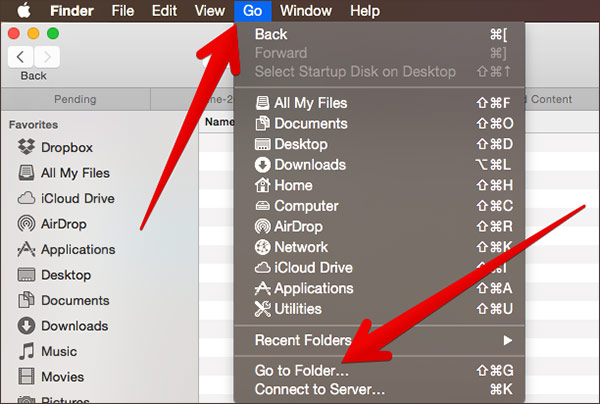The width and height of the screenshot is (600, 404).
Task: Choose Go to Folder… menu item
Action: (x=302, y=371)
